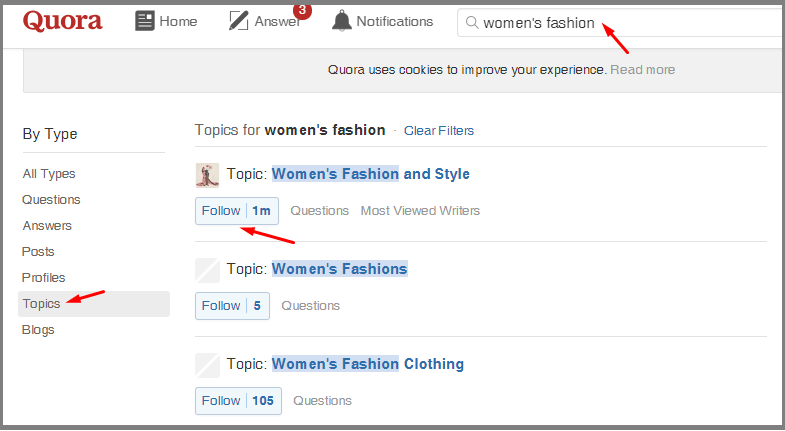The height and width of the screenshot is (431, 785).
Task: Click the Answer pencil icon
Action: coord(238,21)
